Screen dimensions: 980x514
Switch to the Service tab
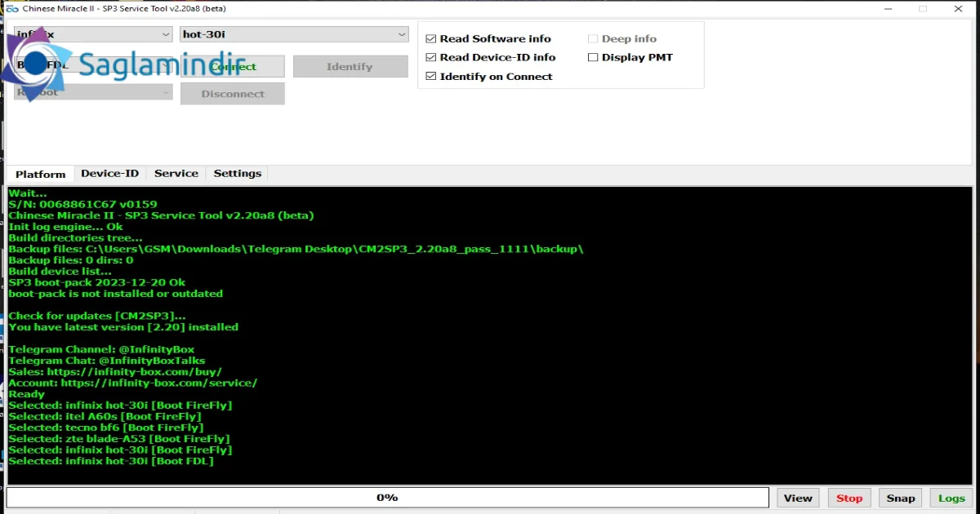pyautogui.click(x=176, y=173)
